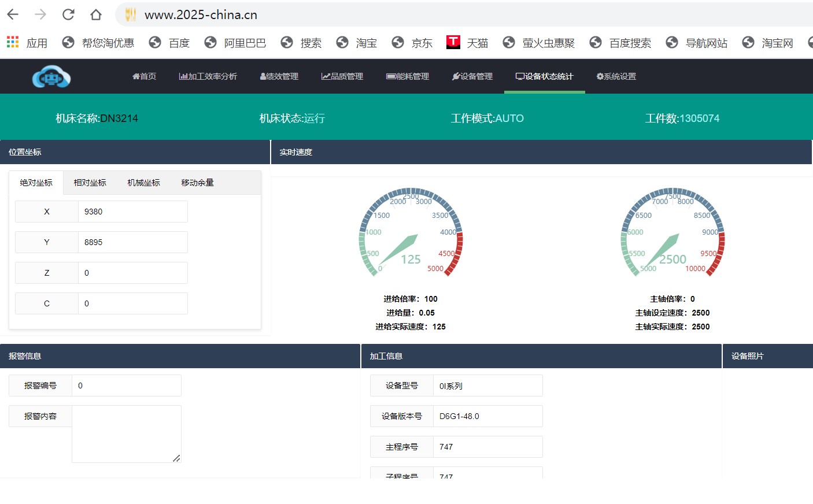Click the 进给实际速度: 125 text
Image resolution: width=813 pixels, height=504 pixels.
pyautogui.click(x=411, y=327)
